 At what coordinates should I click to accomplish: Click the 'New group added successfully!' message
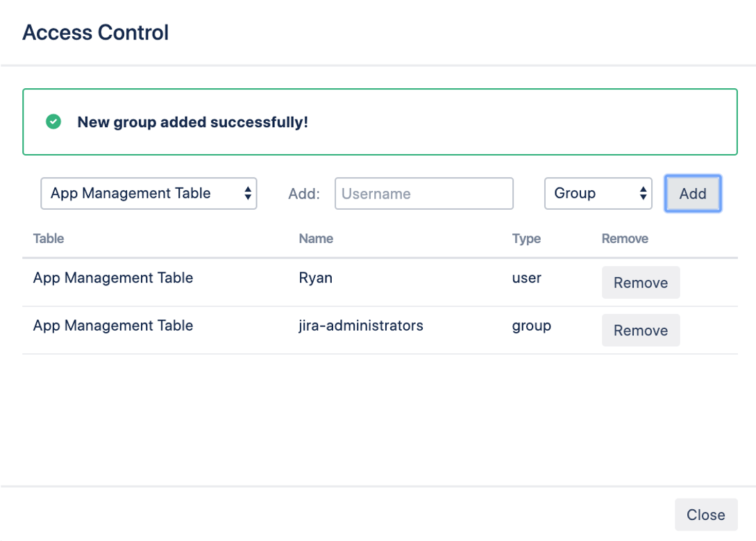coord(192,122)
